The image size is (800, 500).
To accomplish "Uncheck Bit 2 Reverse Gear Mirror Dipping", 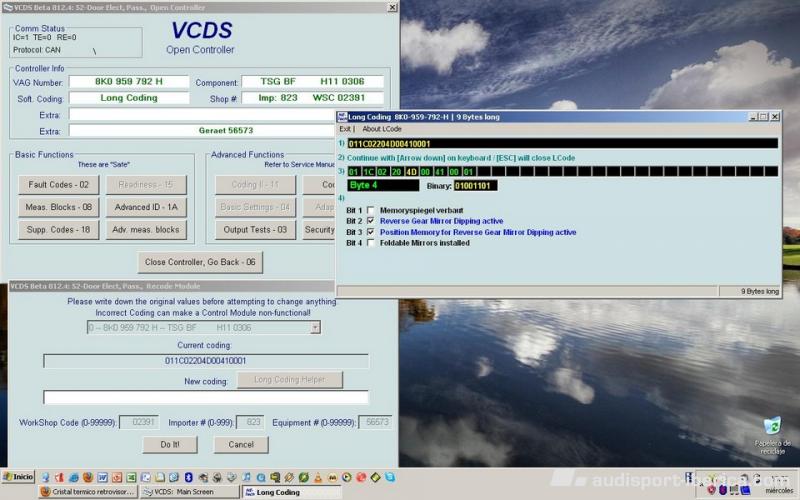I will [x=371, y=221].
